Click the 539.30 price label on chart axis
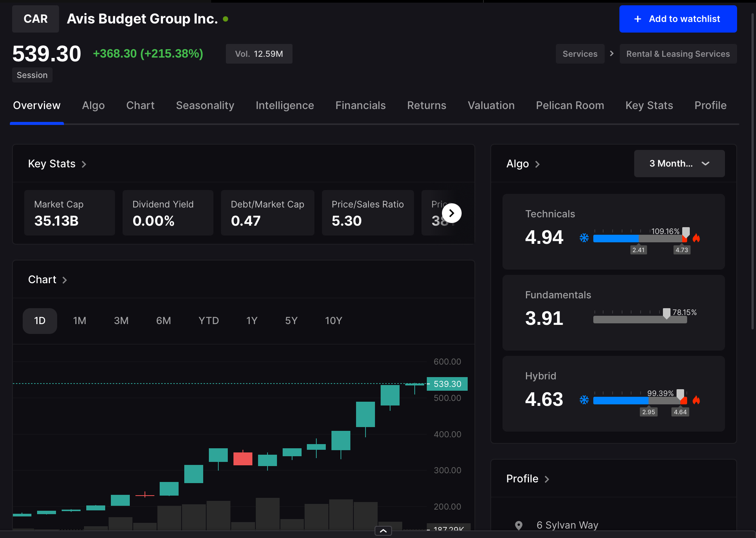756x538 pixels. pos(447,384)
